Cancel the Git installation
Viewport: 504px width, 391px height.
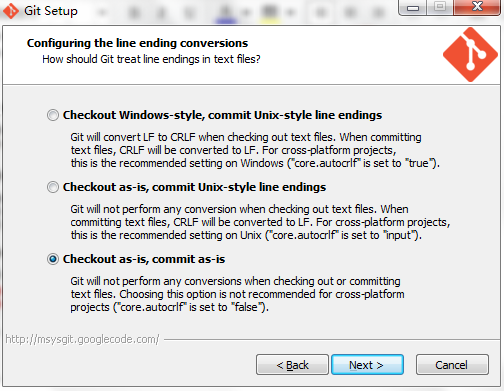click(x=452, y=365)
